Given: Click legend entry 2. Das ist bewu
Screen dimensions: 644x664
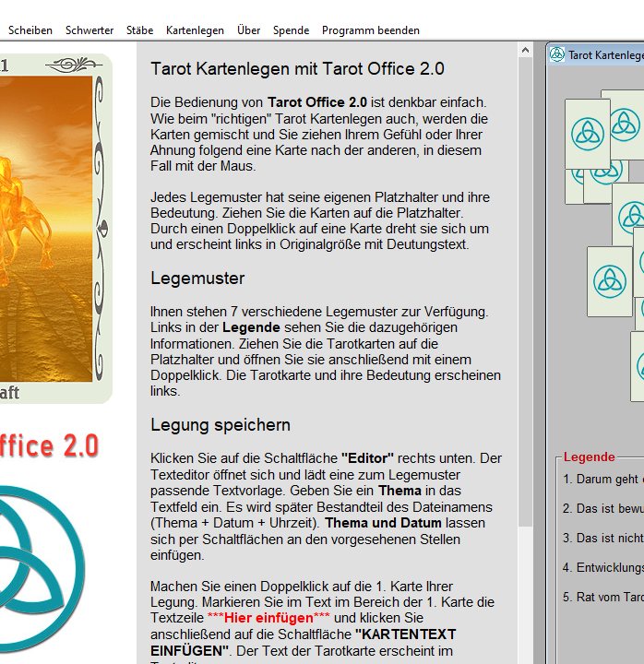Looking at the screenshot, I should coord(603,508).
